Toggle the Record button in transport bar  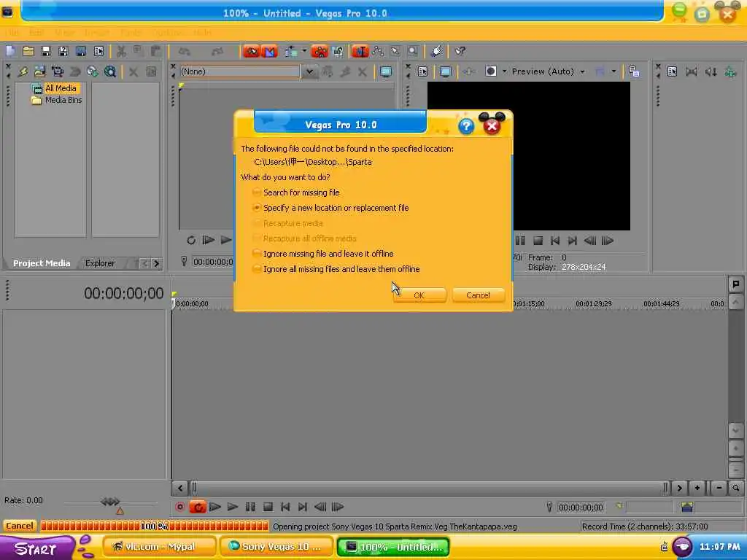click(x=179, y=507)
